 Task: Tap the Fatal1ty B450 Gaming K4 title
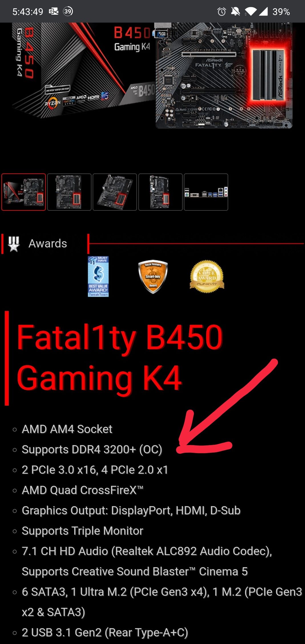pos(120,358)
